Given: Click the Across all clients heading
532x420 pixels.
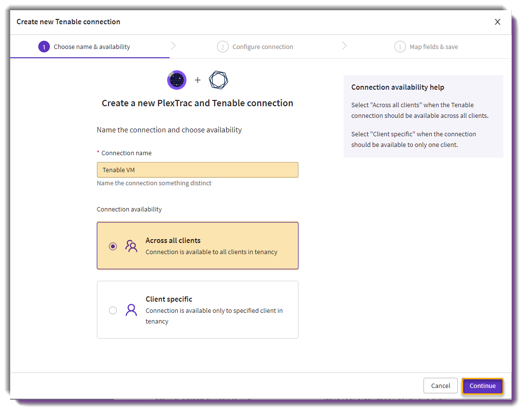Looking at the screenshot, I should point(173,241).
